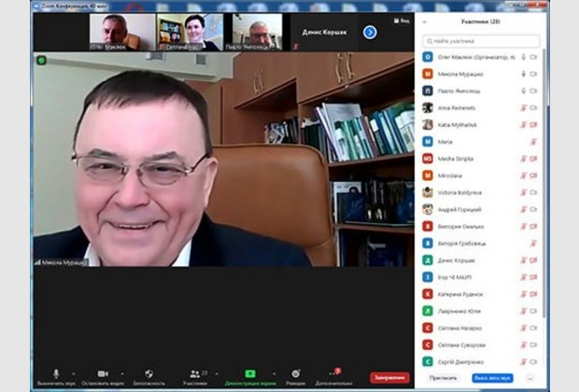Click the Вид view layout icon

[396, 21]
